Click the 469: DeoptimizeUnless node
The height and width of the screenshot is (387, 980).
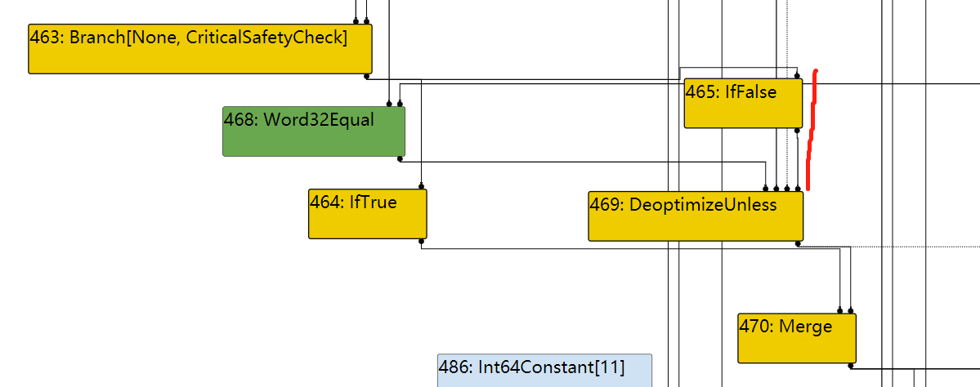click(696, 216)
